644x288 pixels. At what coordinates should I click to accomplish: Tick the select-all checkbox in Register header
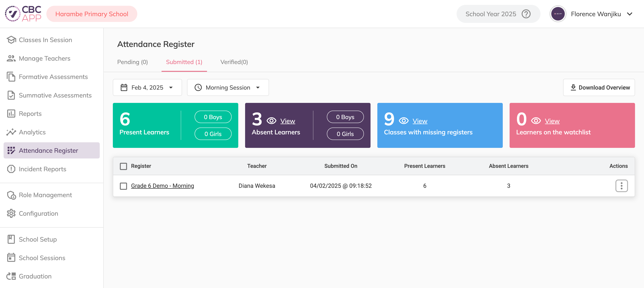coord(123,166)
